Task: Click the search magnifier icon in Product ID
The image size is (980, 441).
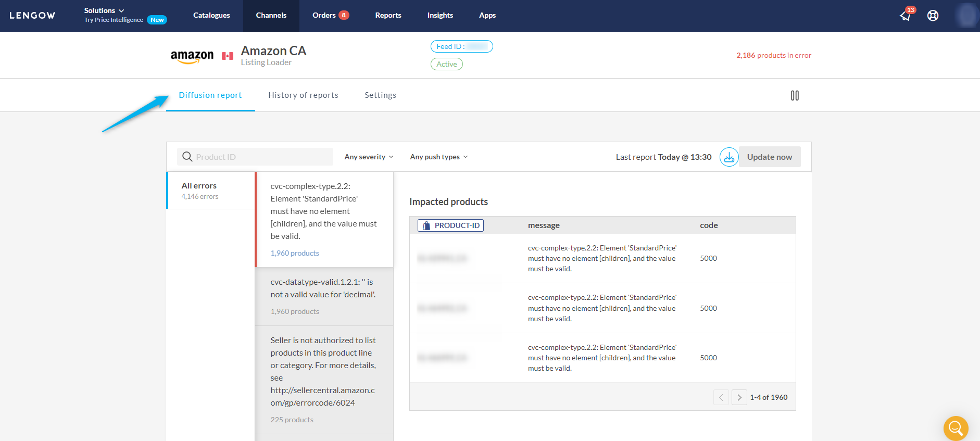Action: pyautogui.click(x=187, y=157)
